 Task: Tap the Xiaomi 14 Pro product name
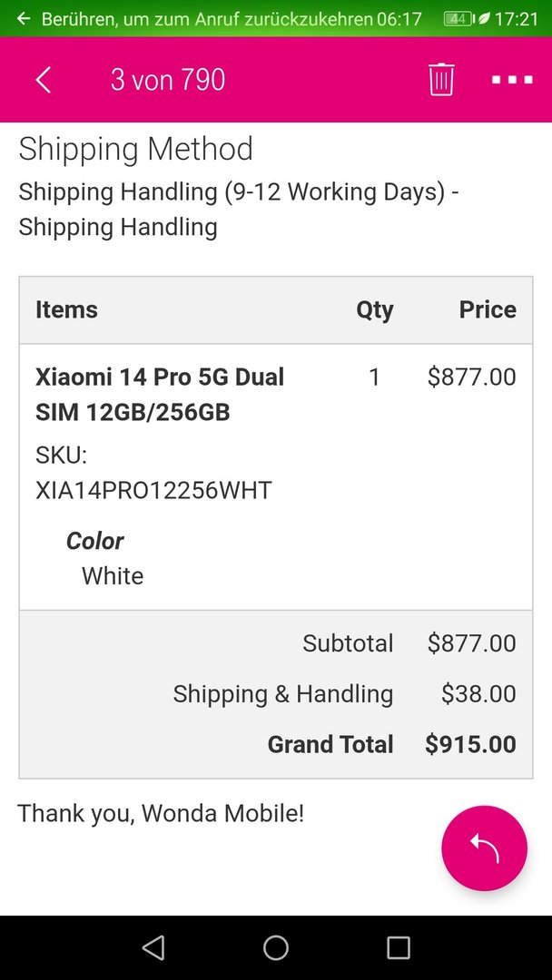(160, 394)
